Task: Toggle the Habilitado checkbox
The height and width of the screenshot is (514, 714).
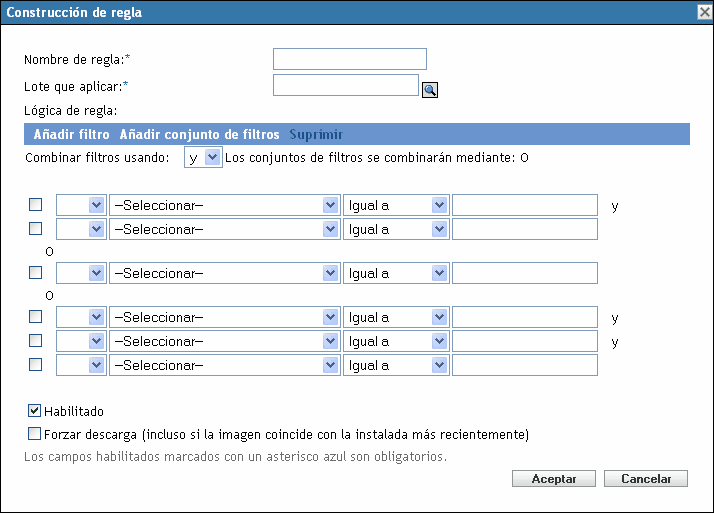Action: tap(35, 410)
